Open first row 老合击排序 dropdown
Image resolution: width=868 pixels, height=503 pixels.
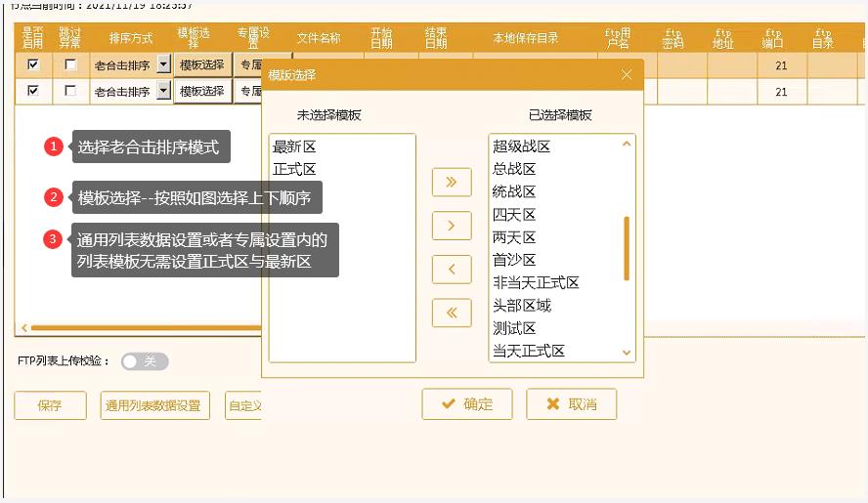click(x=163, y=65)
